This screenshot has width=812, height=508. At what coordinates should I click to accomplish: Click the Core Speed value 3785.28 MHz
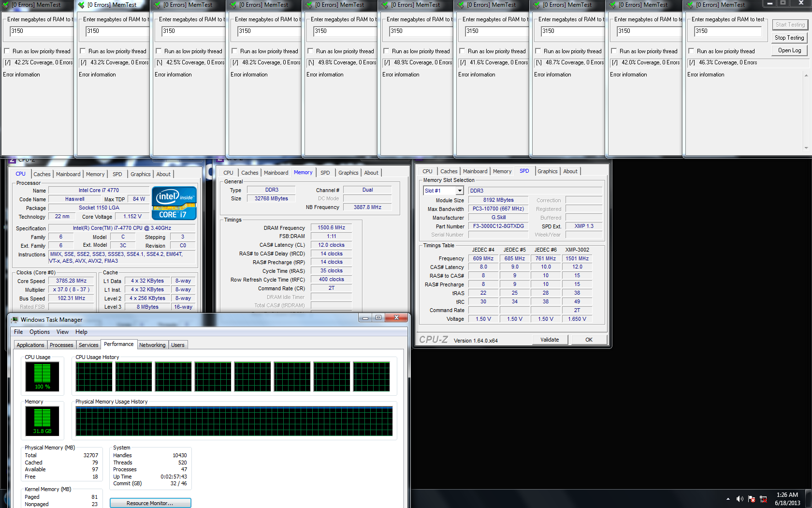point(72,281)
